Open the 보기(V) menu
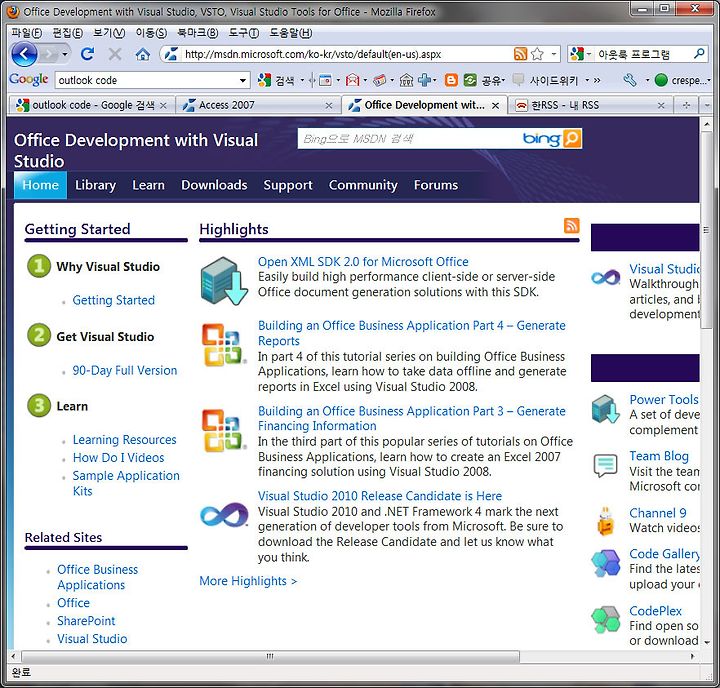 (109, 33)
